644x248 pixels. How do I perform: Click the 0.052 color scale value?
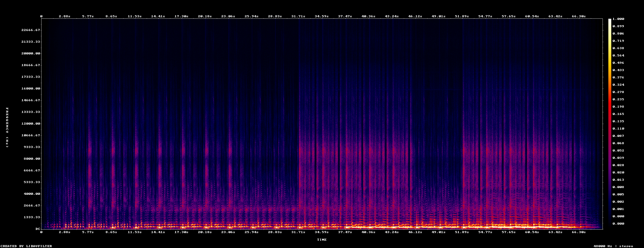pos(618,151)
